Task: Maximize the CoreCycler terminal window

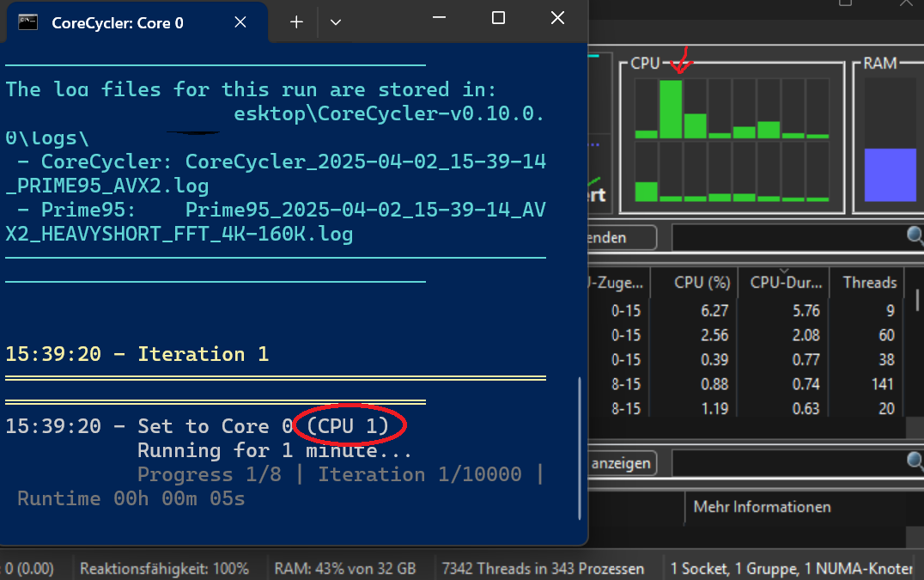Action: (498, 18)
